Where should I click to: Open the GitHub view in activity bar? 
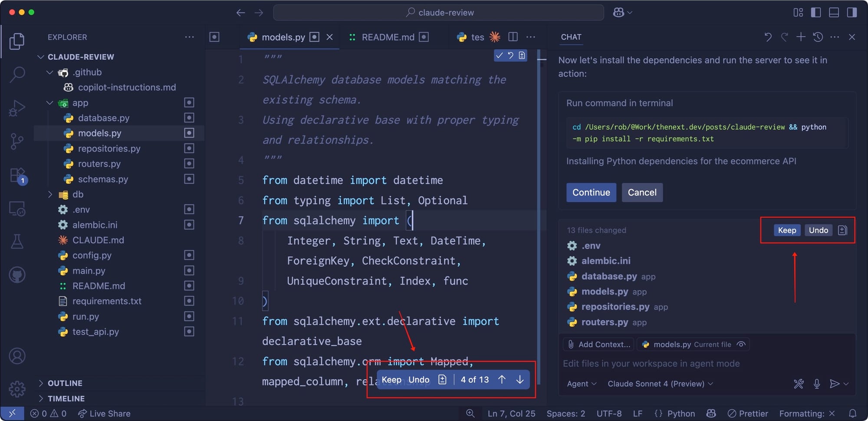coord(17,275)
